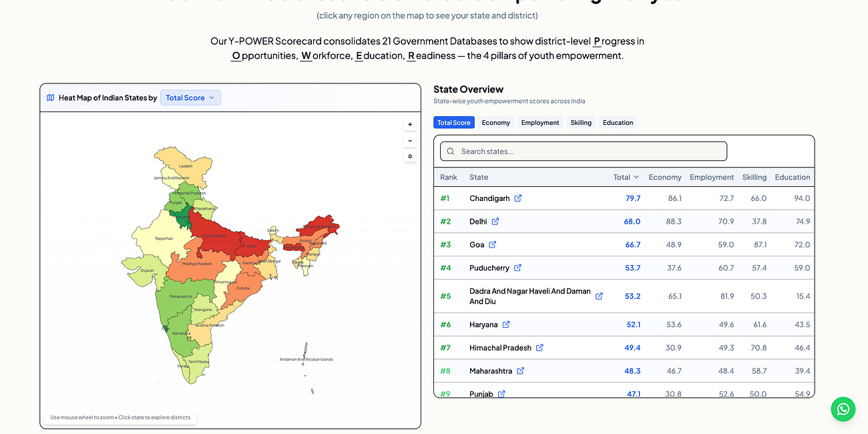Open Chandigarh external link icon

[x=518, y=198]
